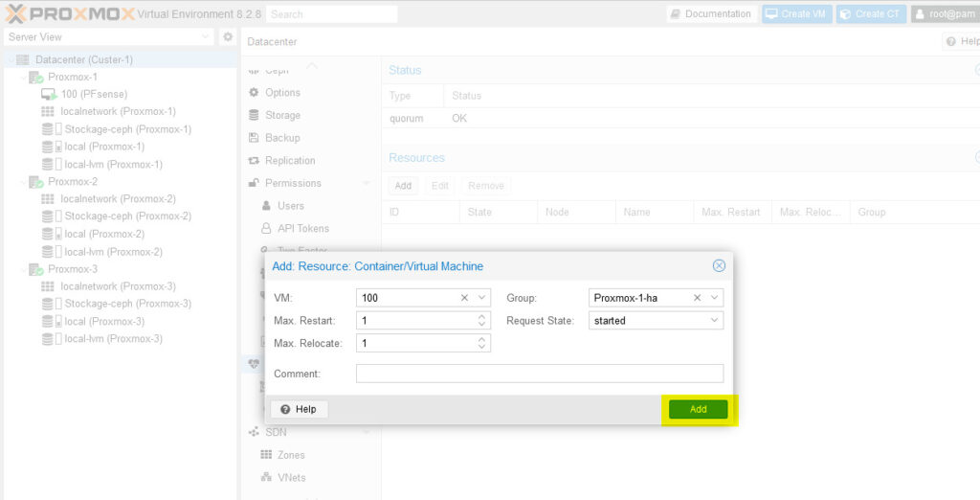This screenshot has height=500, width=980.
Task: Click the Max. Restart spinner control
Action: [x=482, y=320]
